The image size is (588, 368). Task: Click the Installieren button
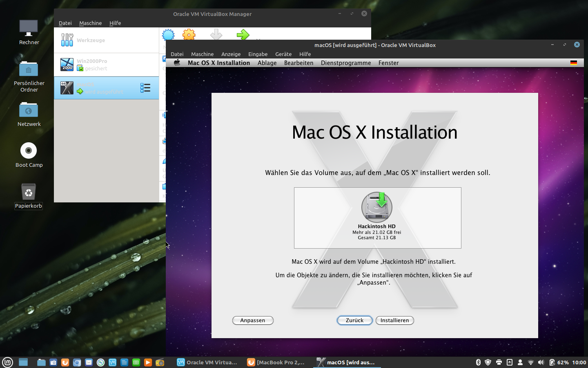click(x=395, y=321)
